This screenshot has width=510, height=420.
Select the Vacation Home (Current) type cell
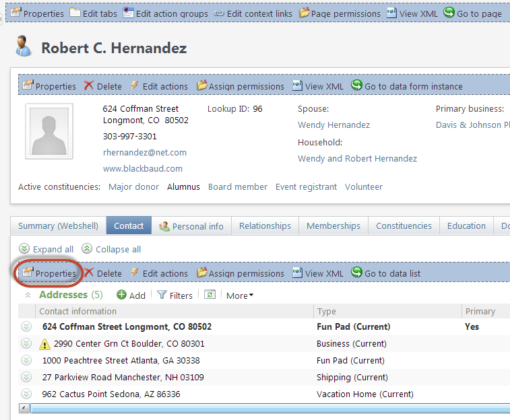(365, 394)
